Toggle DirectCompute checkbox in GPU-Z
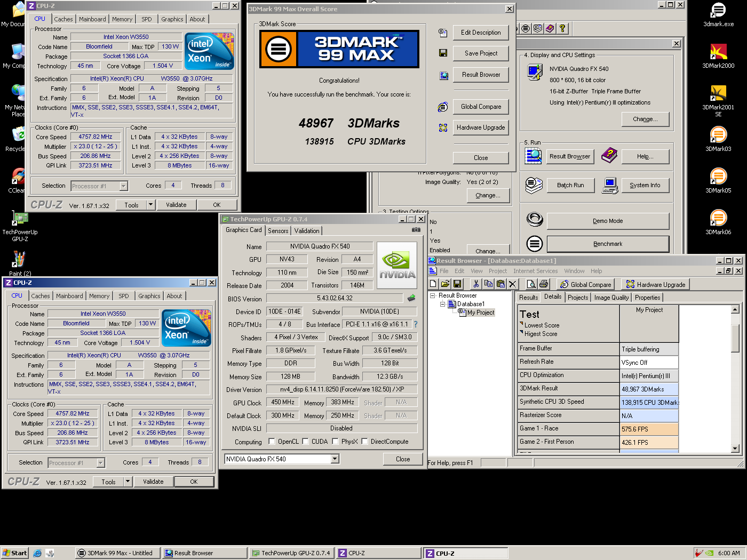Screen dimensions: 747x560 point(364,441)
